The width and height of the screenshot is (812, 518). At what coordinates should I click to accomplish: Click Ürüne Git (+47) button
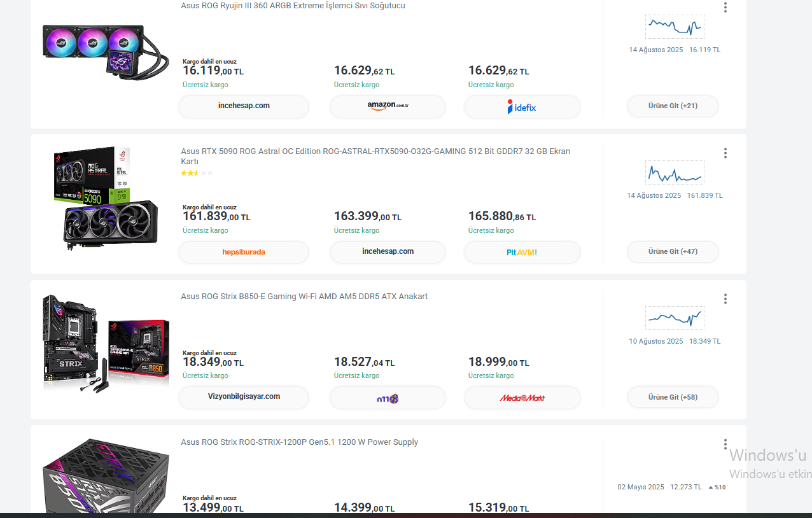[673, 252]
